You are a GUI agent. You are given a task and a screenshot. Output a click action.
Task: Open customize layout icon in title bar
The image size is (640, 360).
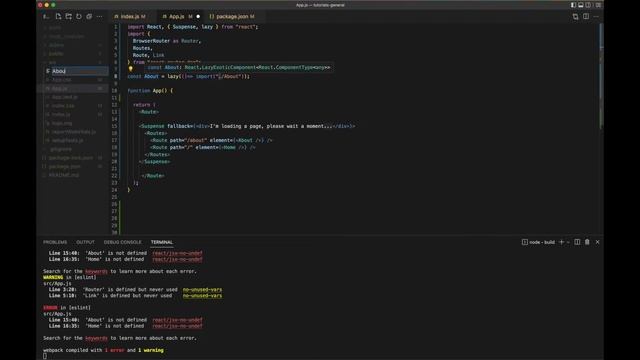[598, 5]
